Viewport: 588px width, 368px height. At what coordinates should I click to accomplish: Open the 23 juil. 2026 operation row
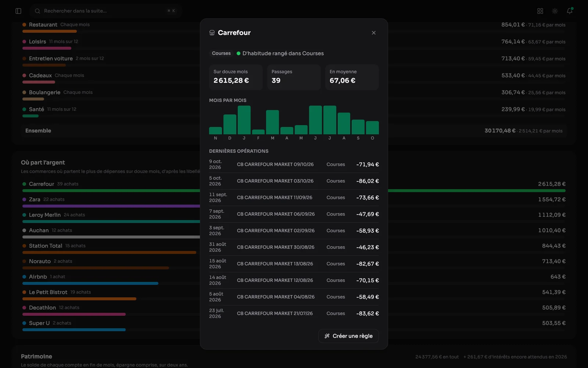294,314
